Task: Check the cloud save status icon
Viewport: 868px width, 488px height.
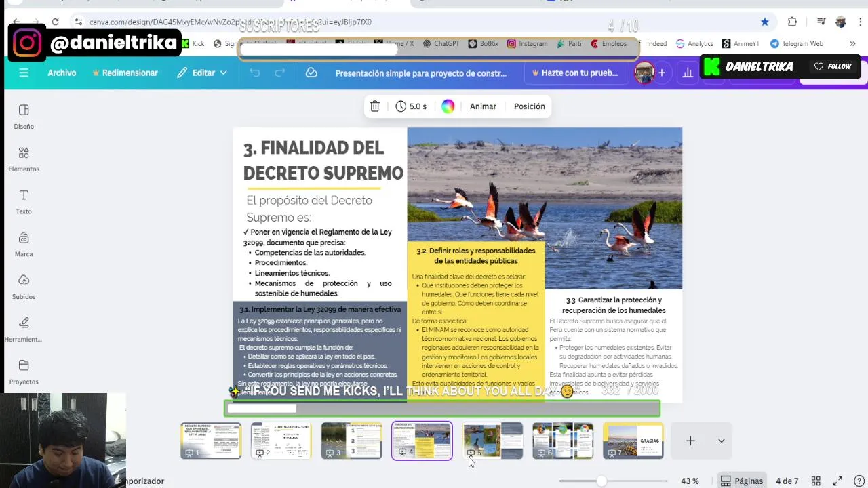Action: [311, 73]
